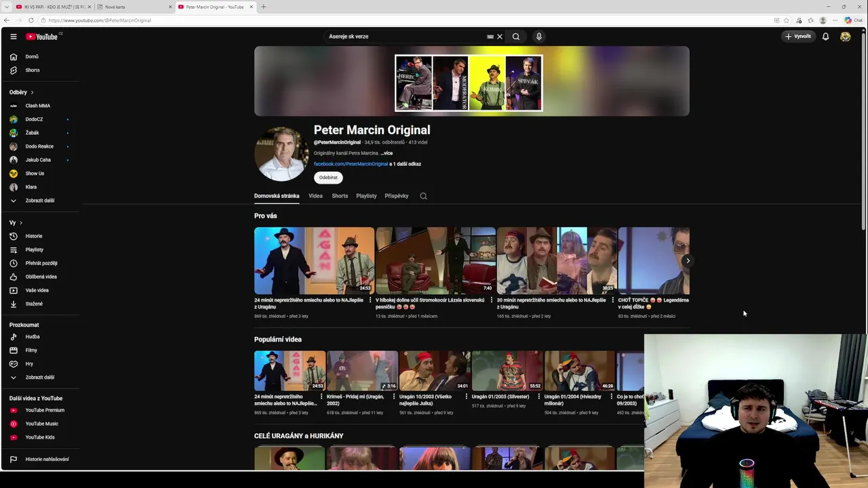The width and height of the screenshot is (868, 488).
Task: Open a new browser tab with plus
Action: 263,7
